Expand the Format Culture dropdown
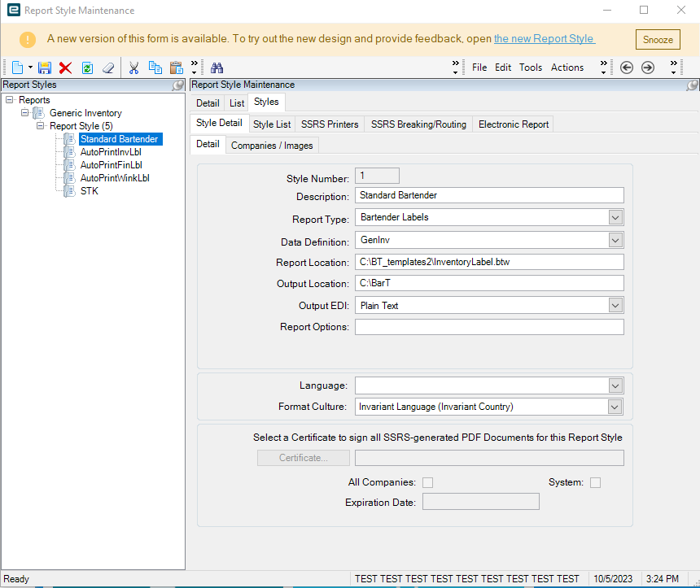Image resolution: width=700 pixels, height=588 pixels. click(615, 407)
